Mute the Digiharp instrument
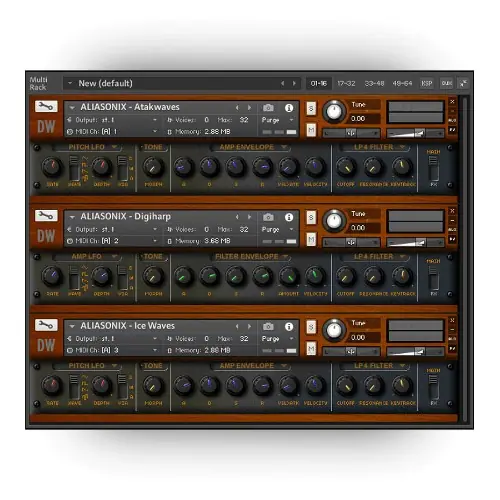The image size is (500, 500). 311,239
